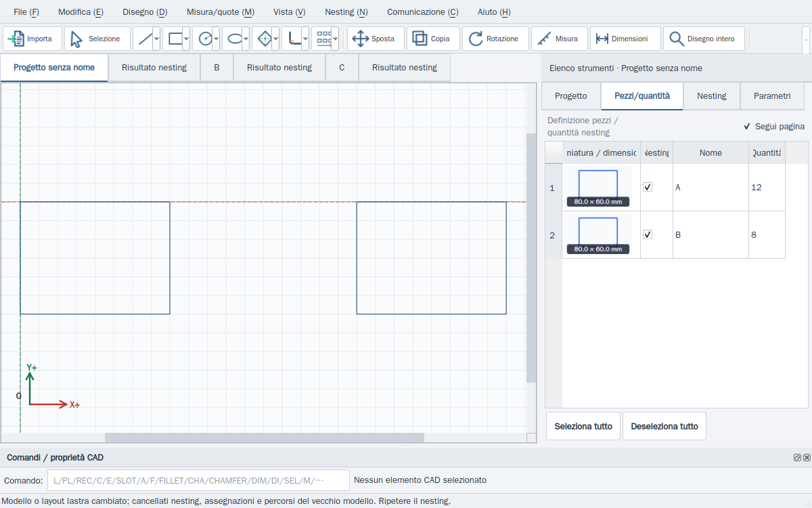Viewport: 812px width, 508px height.
Task: Click the canvas vertical scrollbar thumb
Action: pos(531,257)
